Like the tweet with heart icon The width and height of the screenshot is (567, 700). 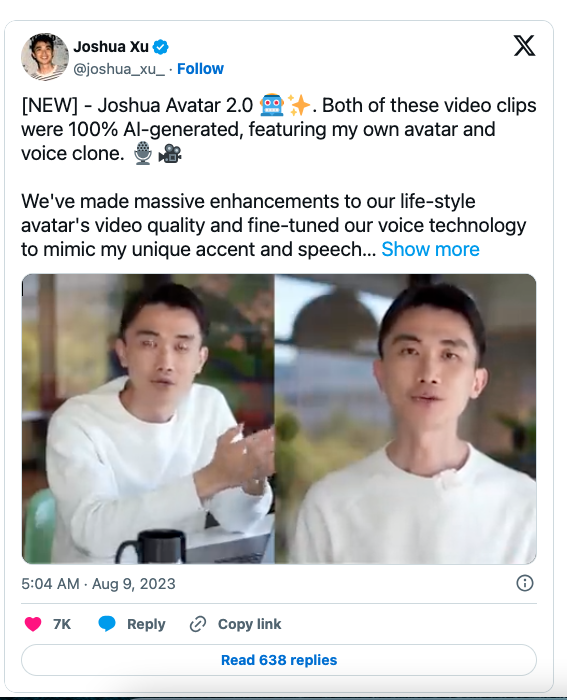pos(33,624)
